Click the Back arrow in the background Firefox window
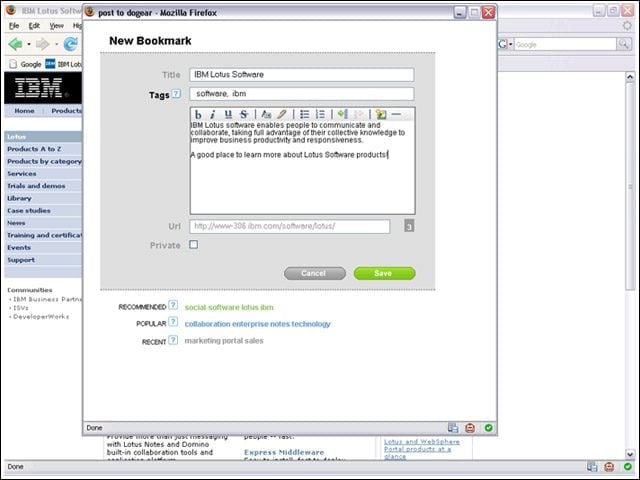Viewport: 640px width, 480px height. (x=15, y=44)
